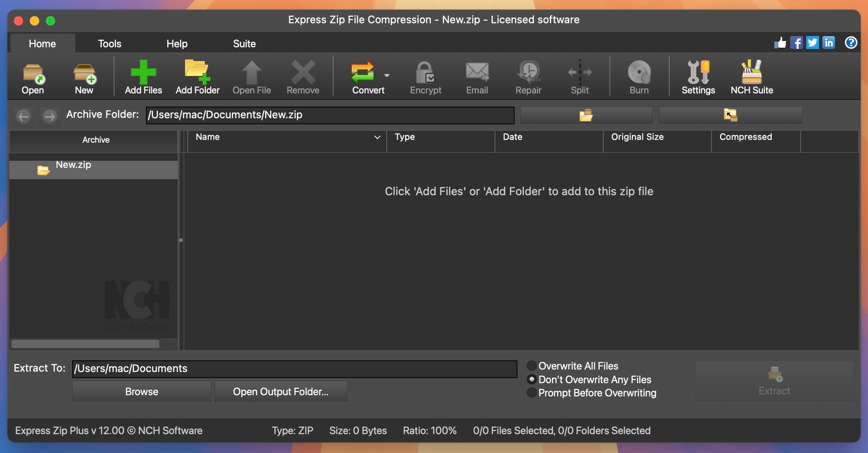Viewport: 868px width, 453px height.
Task: Enable Prompt Before Overwriting
Action: click(532, 393)
